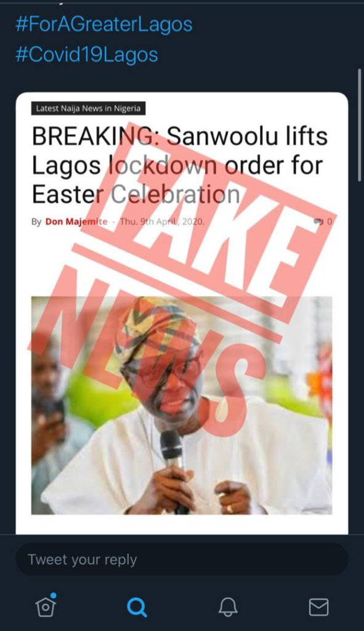Tap the blue dot on Home icon
Image resolution: width=364 pixels, height=631 pixels.
[x=54, y=595]
